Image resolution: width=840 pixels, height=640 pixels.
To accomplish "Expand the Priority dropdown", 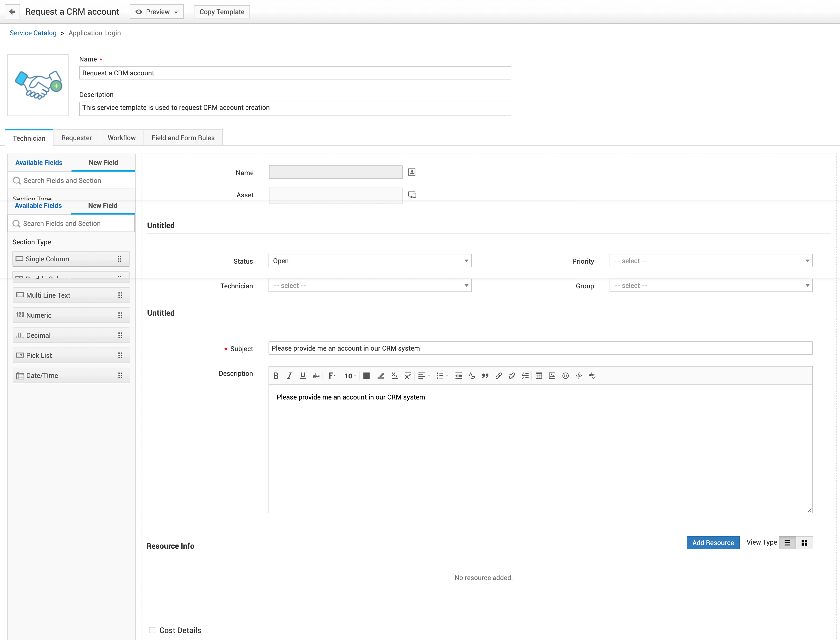I will 710,261.
